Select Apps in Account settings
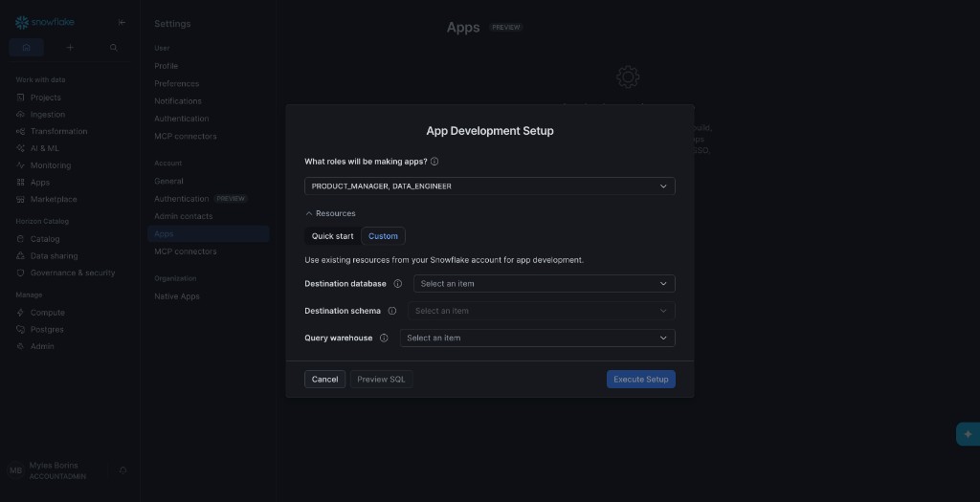Image resolution: width=980 pixels, height=502 pixels. (x=208, y=233)
